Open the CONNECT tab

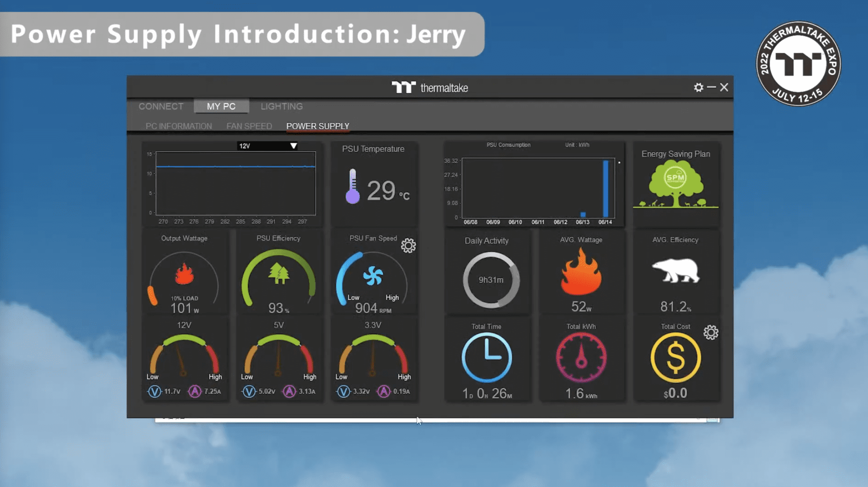tap(161, 106)
